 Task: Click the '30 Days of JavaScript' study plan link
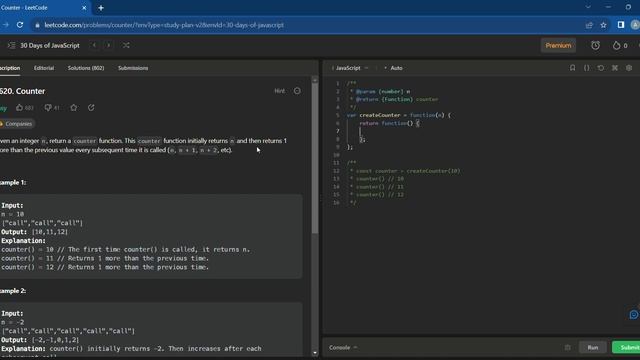[x=50, y=45]
